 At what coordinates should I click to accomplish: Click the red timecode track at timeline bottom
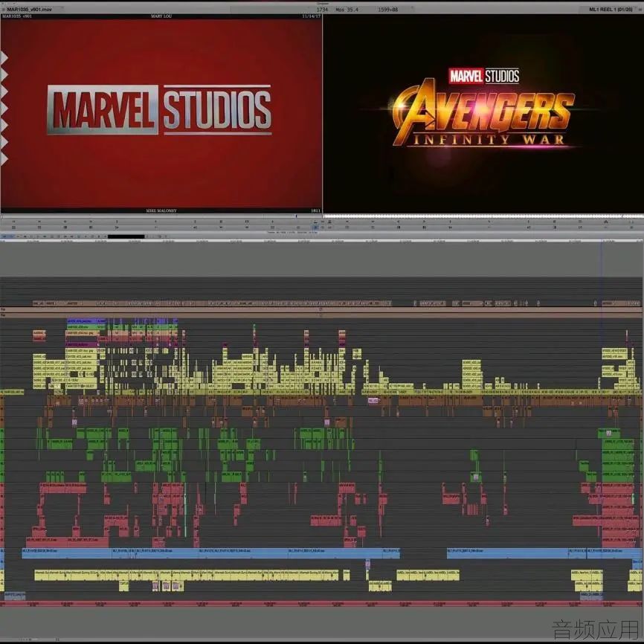point(322,604)
